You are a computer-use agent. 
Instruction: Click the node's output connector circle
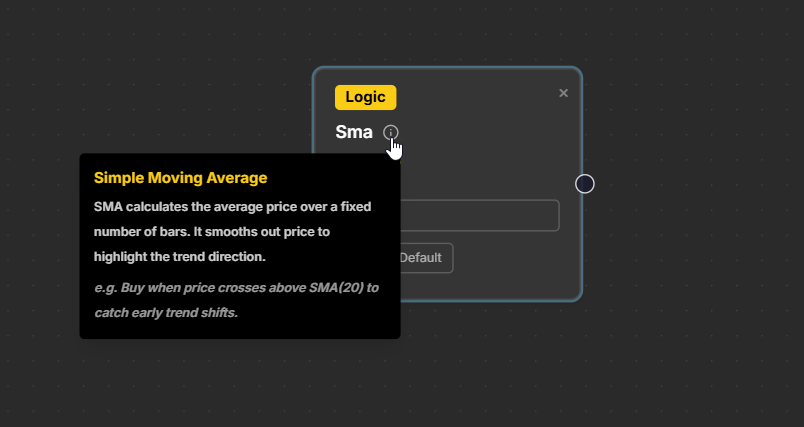(x=585, y=184)
